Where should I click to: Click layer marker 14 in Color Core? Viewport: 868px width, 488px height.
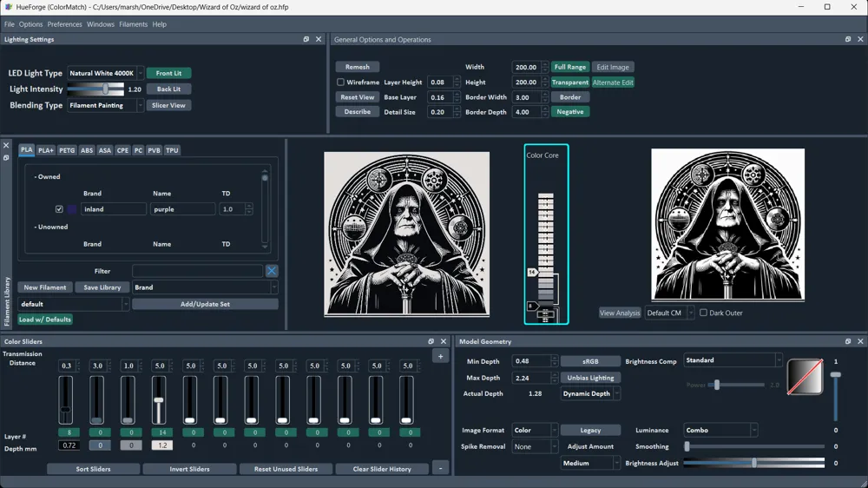point(532,272)
